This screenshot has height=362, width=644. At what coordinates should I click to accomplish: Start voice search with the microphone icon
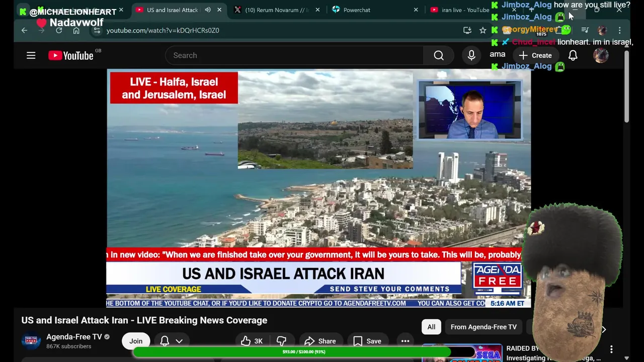(471, 55)
